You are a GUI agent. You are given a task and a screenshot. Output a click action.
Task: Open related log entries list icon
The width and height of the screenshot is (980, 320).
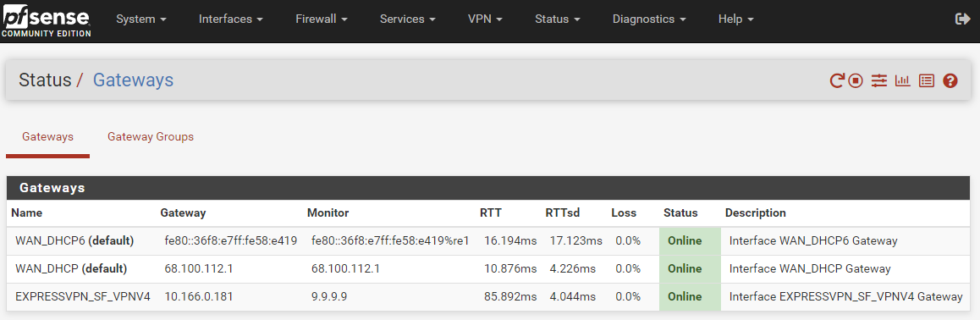pos(927,80)
